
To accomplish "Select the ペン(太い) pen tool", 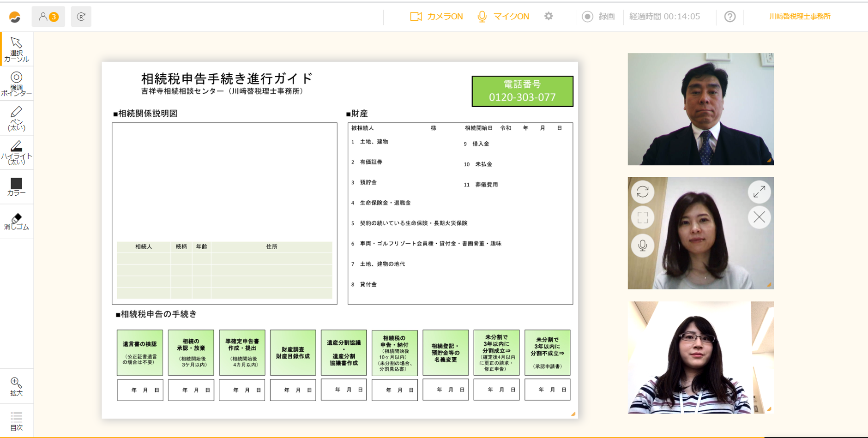I will 17,118.
